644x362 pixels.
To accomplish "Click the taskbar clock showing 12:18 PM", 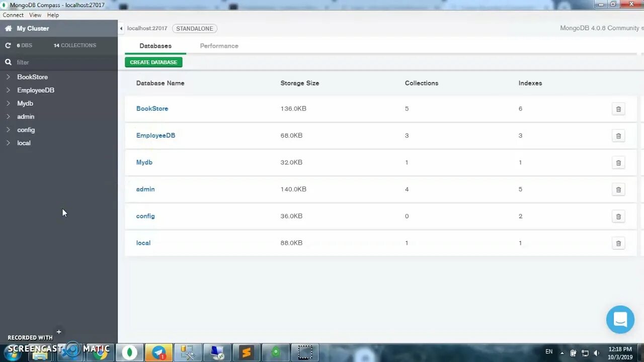I will [x=620, y=349].
